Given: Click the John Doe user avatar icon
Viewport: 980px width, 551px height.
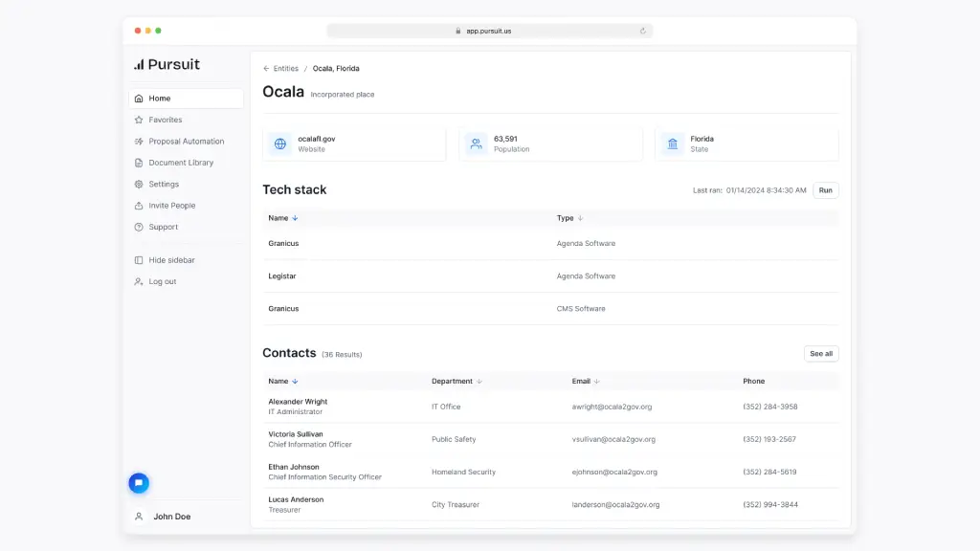Looking at the screenshot, I should [x=139, y=517].
